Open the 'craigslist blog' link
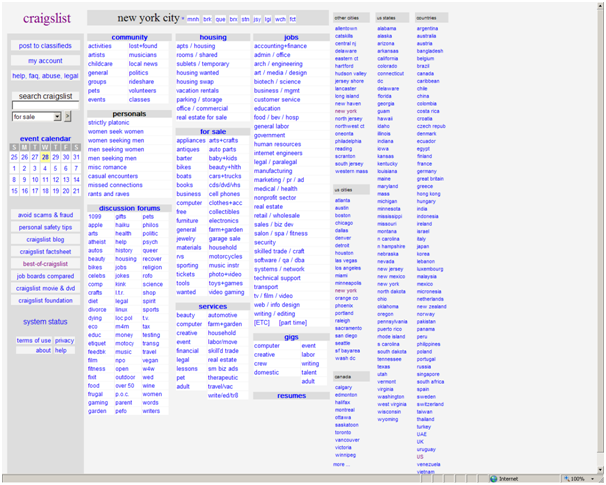This screenshot has height=485, width=606. pos(45,240)
